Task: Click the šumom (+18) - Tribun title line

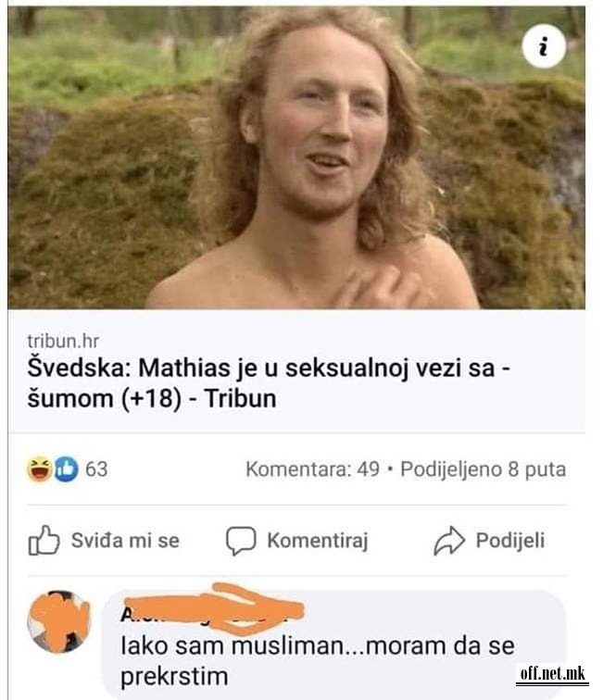Action: (x=151, y=398)
